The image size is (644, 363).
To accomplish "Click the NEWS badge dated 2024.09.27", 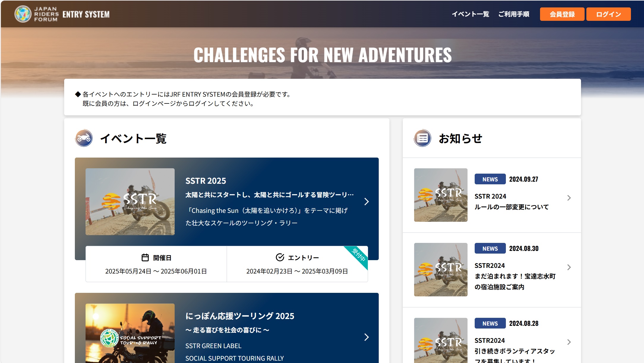I will click(x=490, y=179).
